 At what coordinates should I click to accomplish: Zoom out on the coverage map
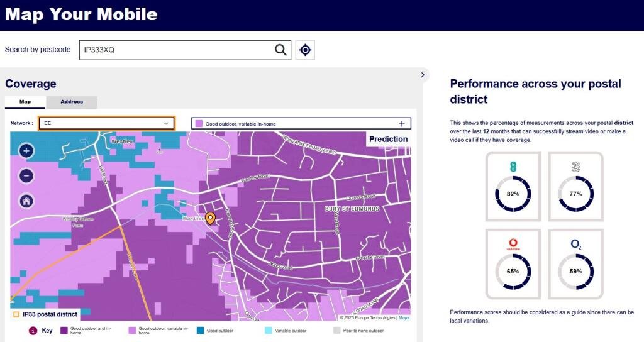pyautogui.click(x=26, y=176)
